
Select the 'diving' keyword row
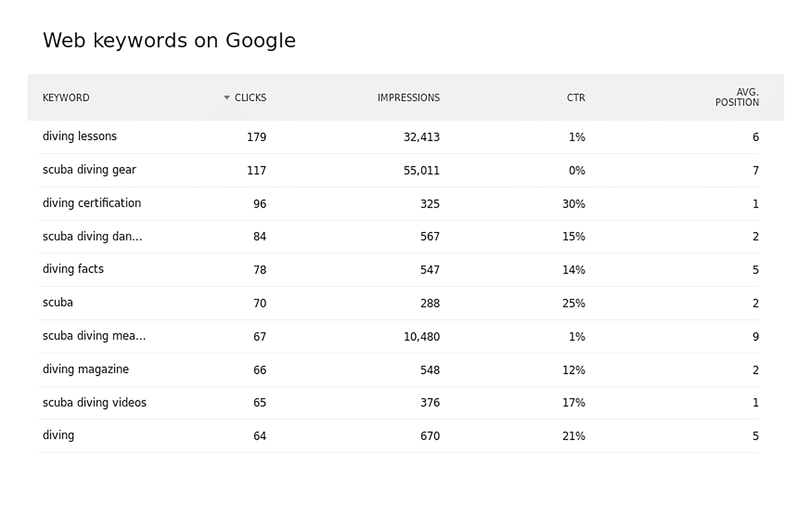[58, 435]
